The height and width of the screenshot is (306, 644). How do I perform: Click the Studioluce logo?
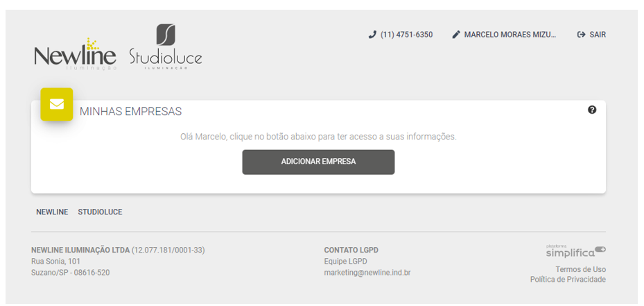[x=166, y=46]
